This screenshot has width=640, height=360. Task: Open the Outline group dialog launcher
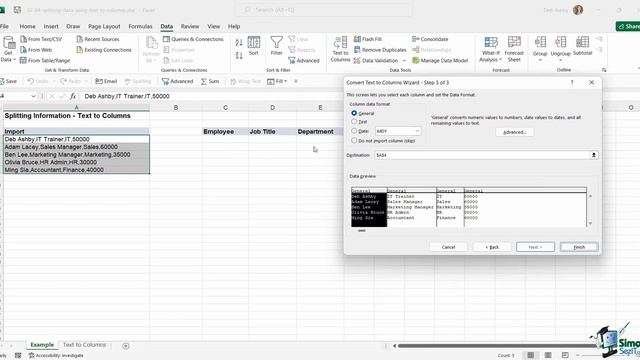(604, 70)
